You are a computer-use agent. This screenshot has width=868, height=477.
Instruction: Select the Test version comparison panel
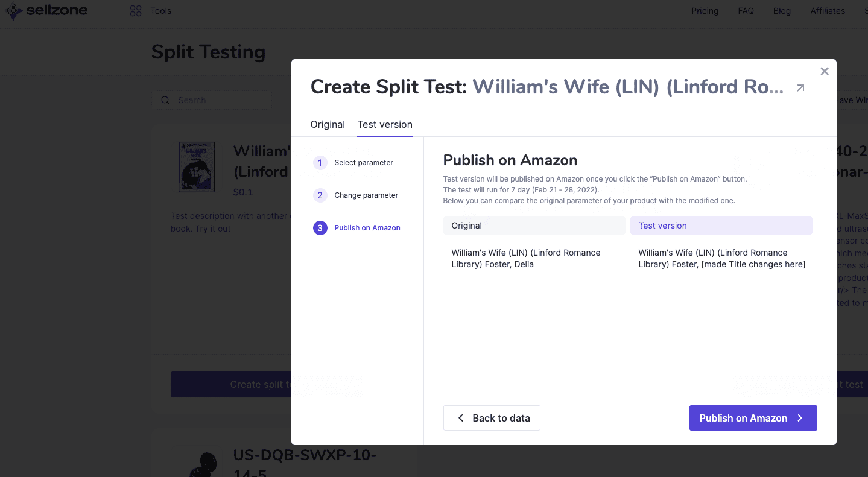click(721, 225)
